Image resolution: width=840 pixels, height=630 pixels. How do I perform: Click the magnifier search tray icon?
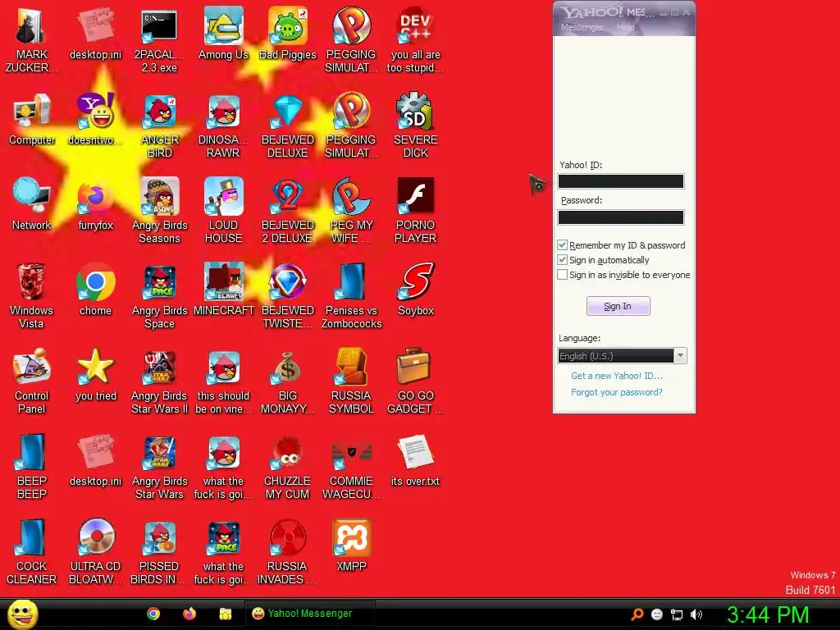click(637, 614)
